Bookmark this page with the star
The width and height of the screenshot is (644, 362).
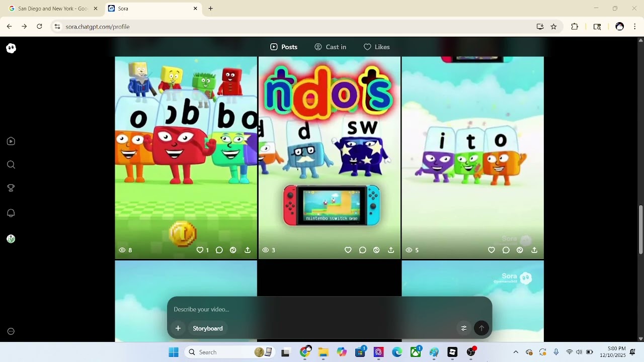553,27
